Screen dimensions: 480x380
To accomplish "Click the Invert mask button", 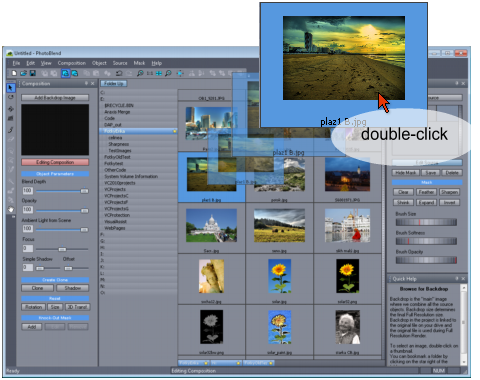I will pyautogui.click(x=449, y=202).
